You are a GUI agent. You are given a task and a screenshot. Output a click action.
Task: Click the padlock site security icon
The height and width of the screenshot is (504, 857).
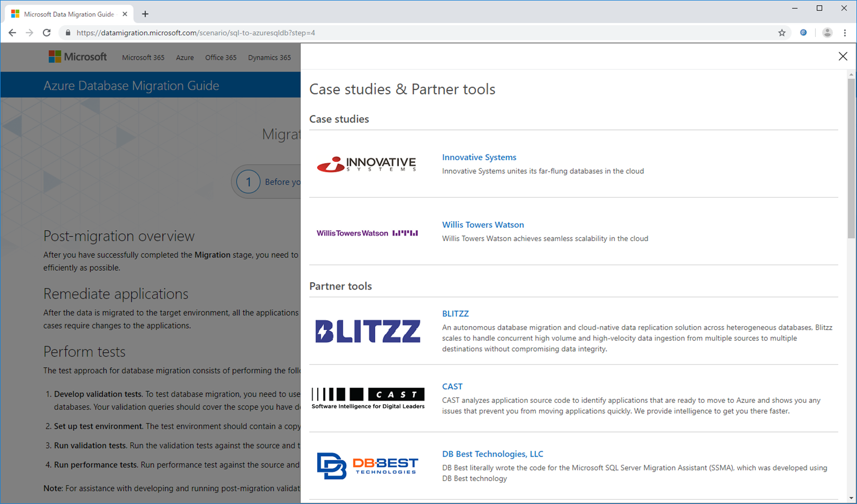coord(68,33)
